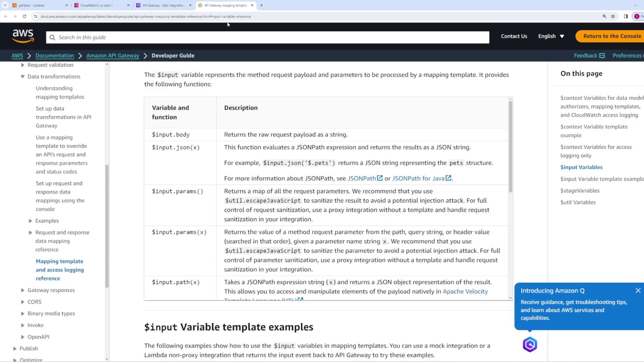This screenshot has width=644, height=362.
Task: Go to $util Variables section link
Action: point(578,202)
